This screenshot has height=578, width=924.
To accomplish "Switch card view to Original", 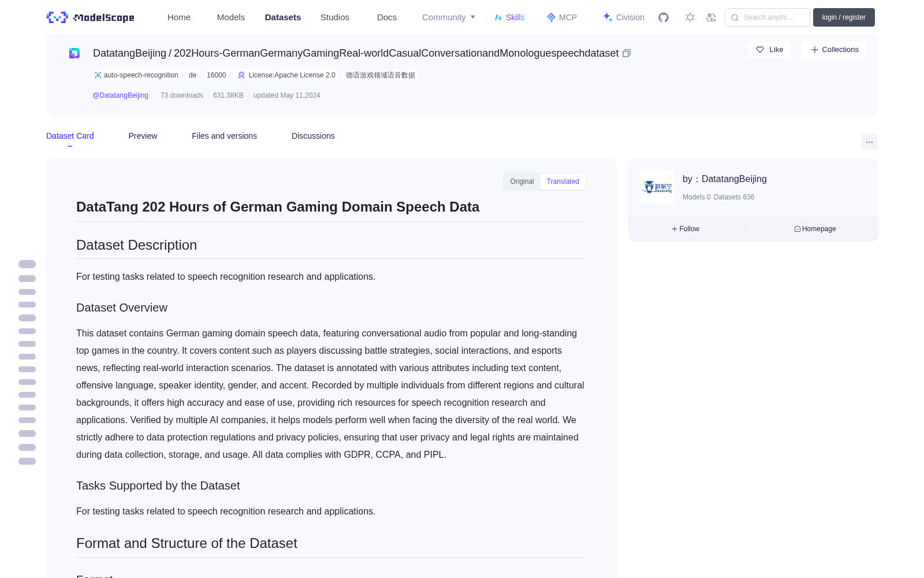I will [522, 181].
